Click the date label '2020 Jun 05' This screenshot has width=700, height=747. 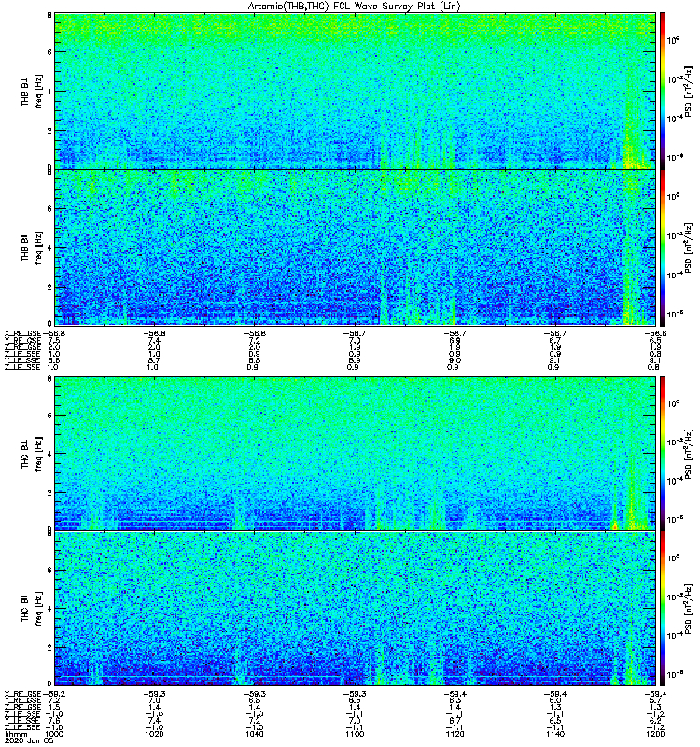pyautogui.click(x=29, y=740)
